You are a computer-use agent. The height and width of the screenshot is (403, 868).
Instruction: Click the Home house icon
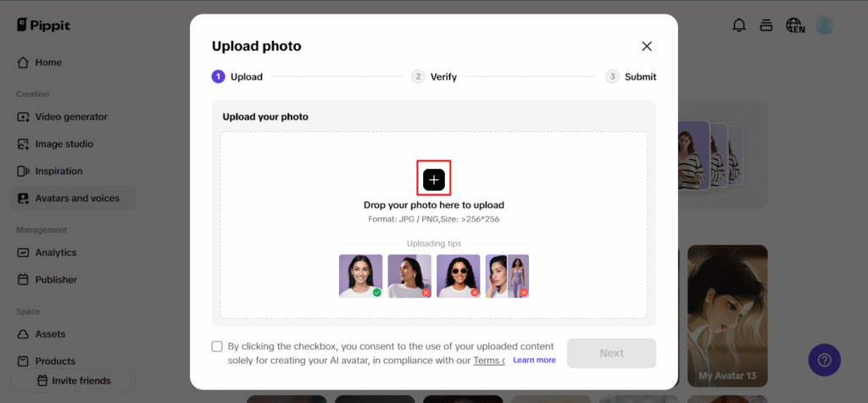pyautogui.click(x=23, y=63)
